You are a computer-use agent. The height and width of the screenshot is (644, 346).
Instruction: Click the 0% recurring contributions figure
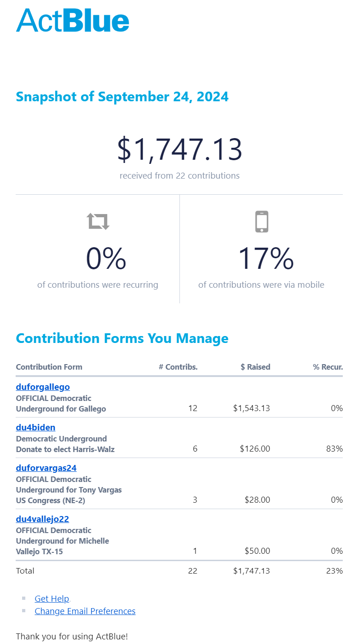tap(106, 259)
